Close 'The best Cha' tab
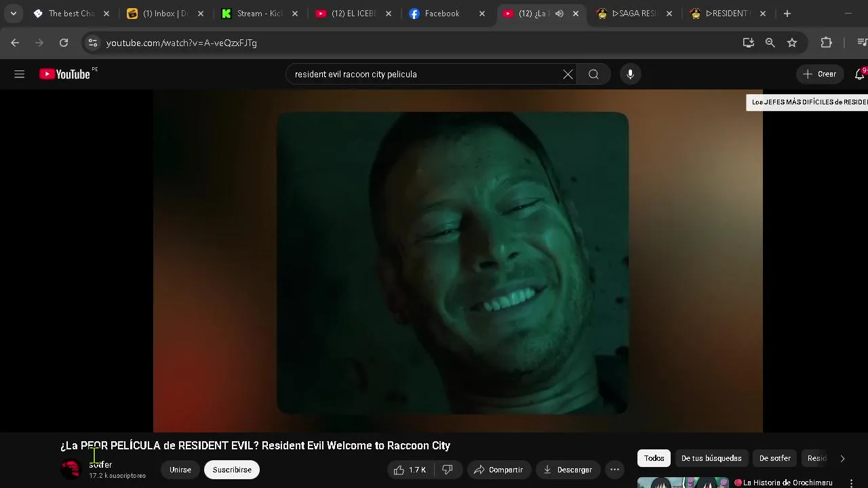The image size is (868, 488). (106, 14)
